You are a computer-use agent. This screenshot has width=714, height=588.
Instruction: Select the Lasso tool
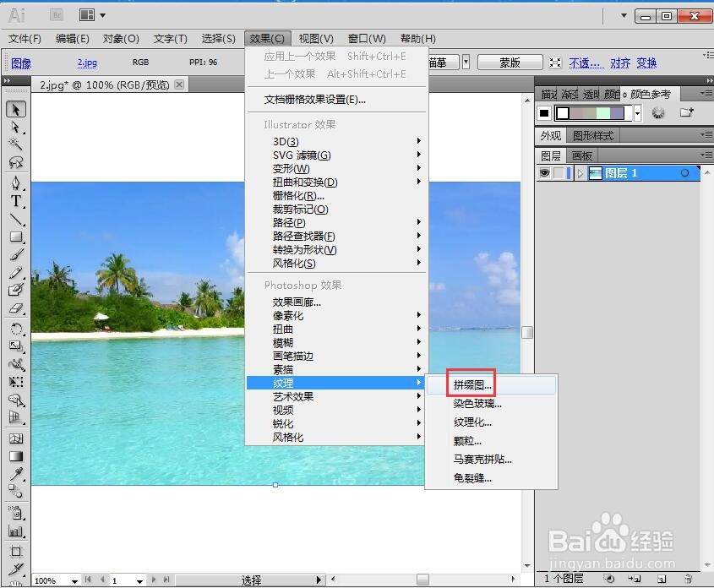click(x=16, y=162)
